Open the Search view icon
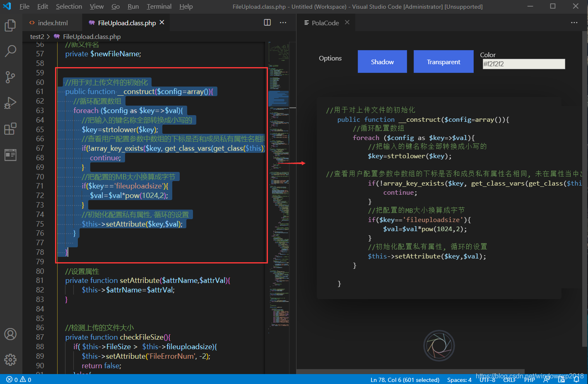588x384 pixels. (10, 51)
